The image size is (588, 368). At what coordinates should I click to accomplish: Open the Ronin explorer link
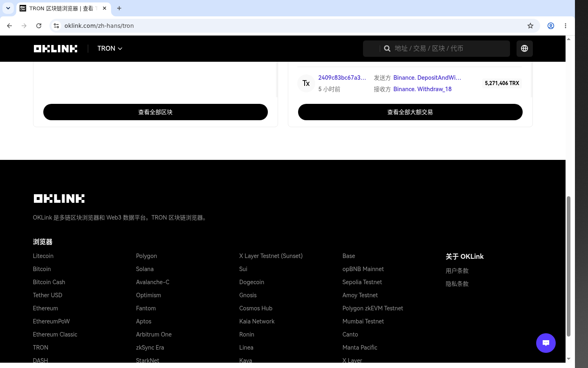(x=247, y=334)
